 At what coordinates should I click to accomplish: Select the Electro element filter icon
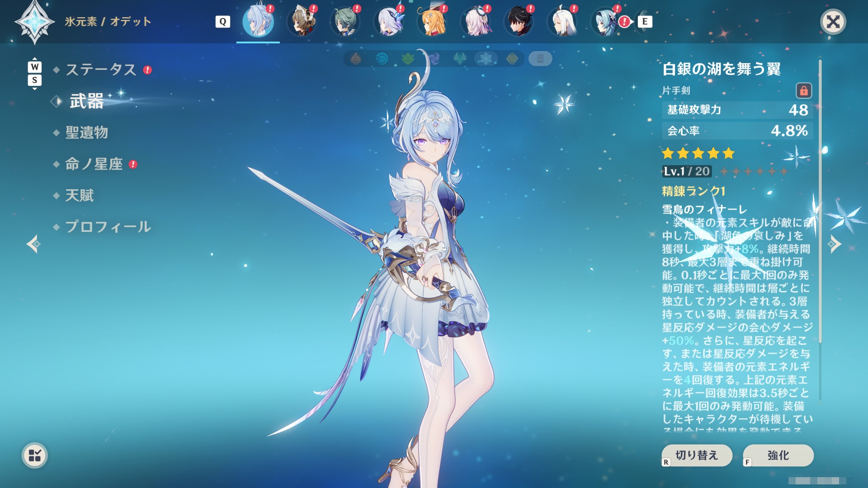coord(434,59)
